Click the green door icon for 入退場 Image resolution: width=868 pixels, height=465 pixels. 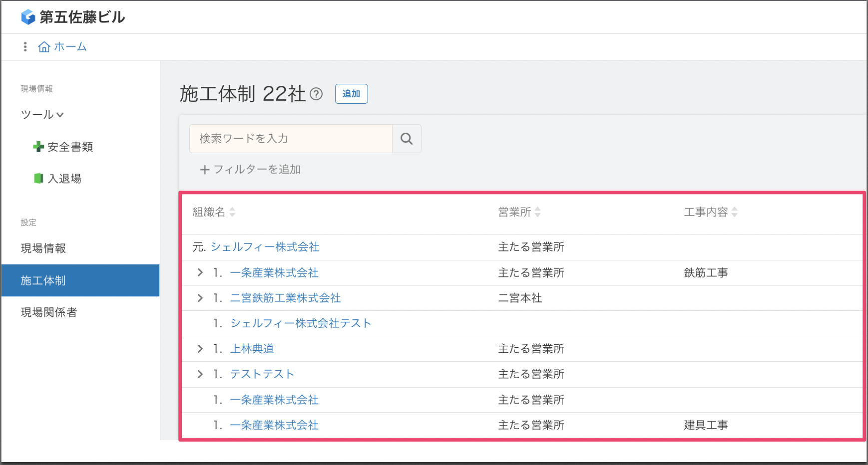click(x=38, y=179)
